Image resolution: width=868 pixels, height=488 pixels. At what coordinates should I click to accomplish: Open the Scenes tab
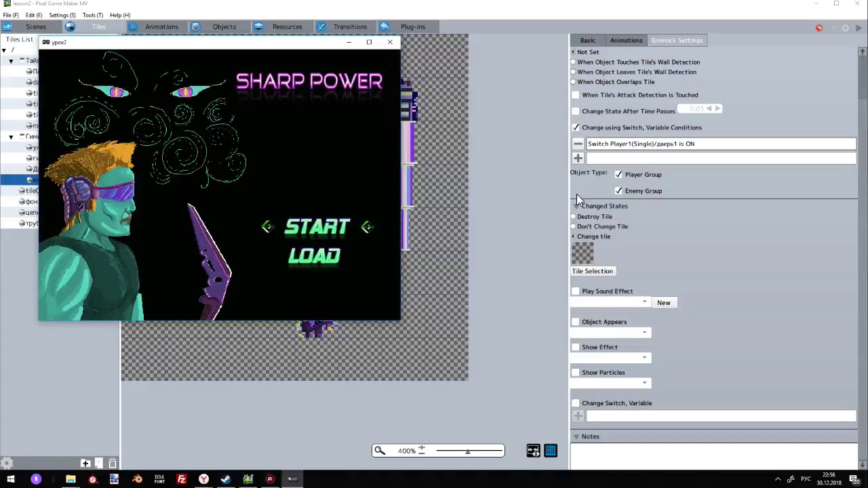point(36,27)
